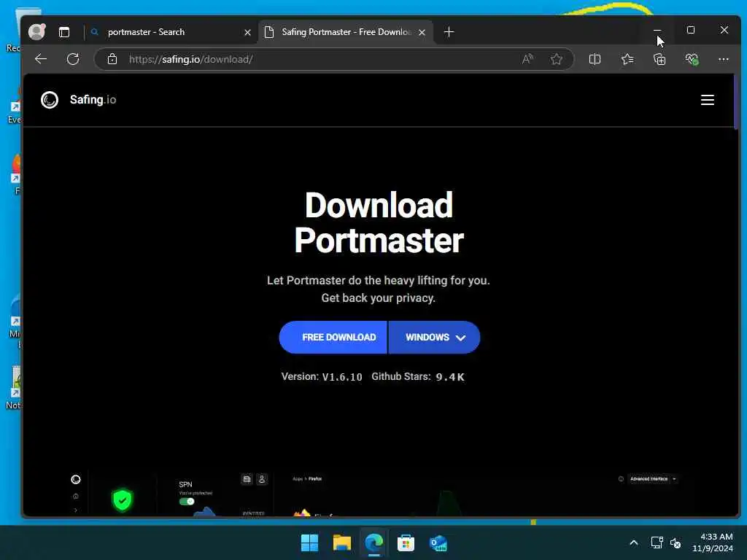Image resolution: width=747 pixels, height=560 pixels.
Task: Open Collections panel
Action: tap(659, 59)
